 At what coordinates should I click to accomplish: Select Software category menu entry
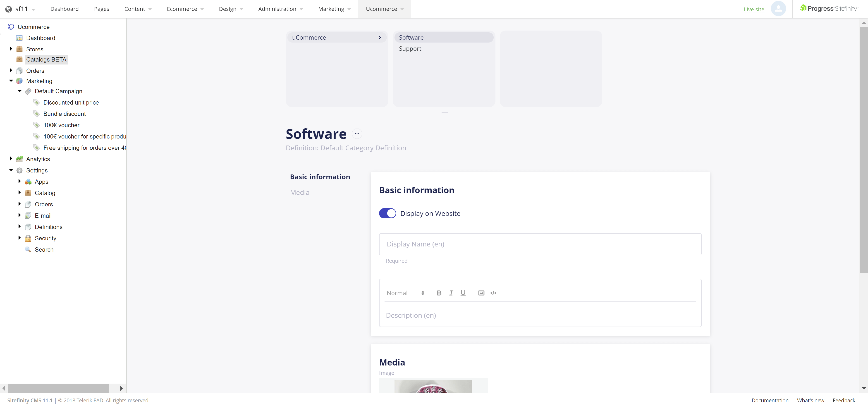[443, 37]
